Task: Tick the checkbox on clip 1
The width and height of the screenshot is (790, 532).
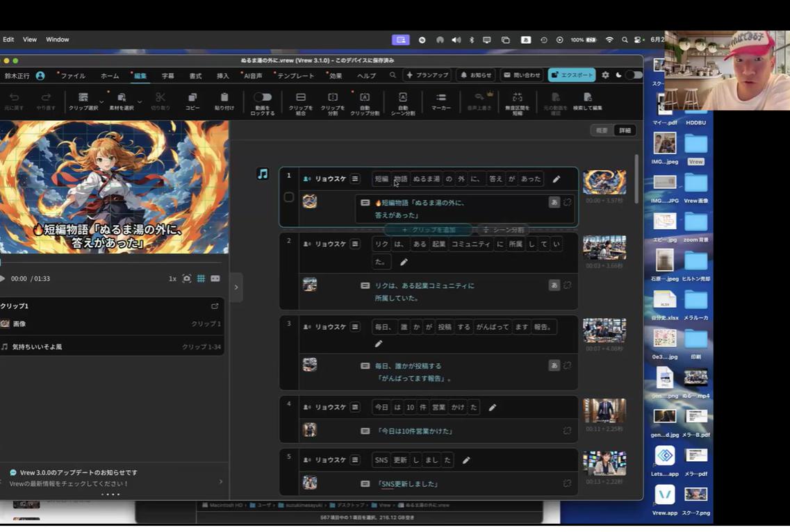Action: tap(288, 197)
